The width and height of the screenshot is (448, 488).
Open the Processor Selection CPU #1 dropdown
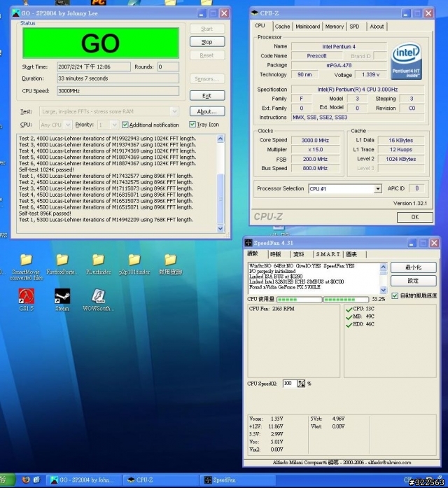tap(378, 188)
